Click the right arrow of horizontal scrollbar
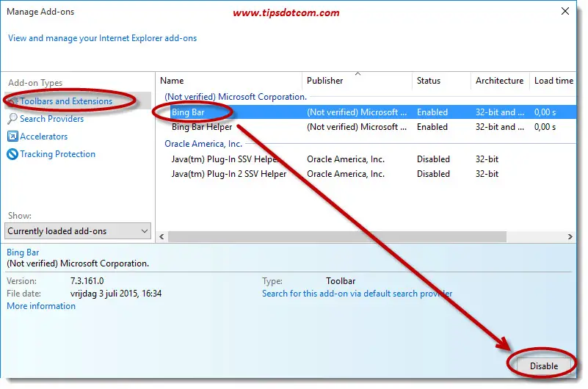588x389 pixels. point(570,237)
